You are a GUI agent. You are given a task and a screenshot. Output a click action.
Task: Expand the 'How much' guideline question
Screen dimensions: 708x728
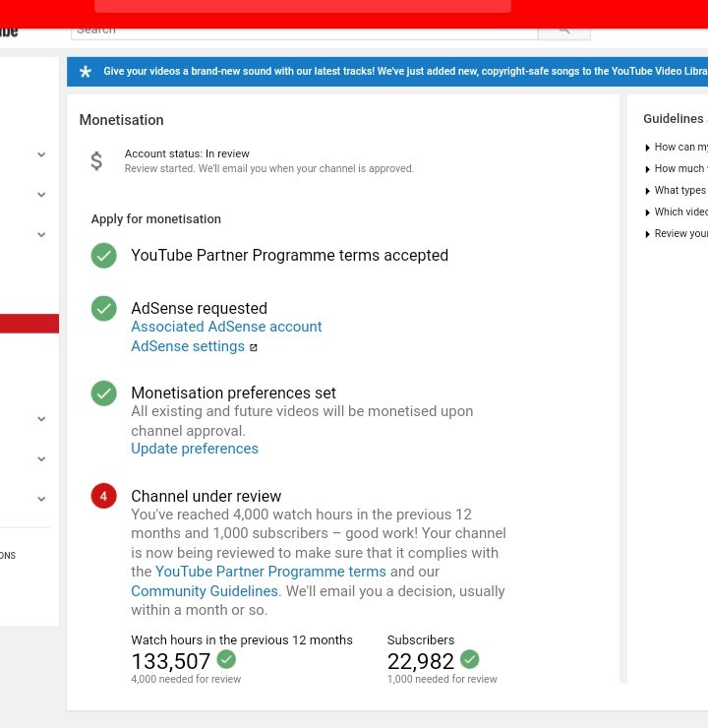click(x=678, y=168)
